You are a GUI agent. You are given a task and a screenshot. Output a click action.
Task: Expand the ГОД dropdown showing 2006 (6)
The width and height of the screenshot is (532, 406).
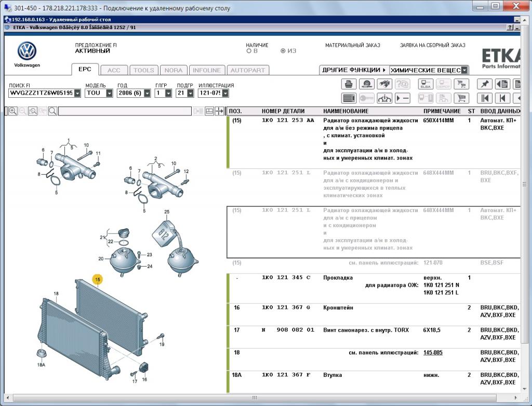147,93
